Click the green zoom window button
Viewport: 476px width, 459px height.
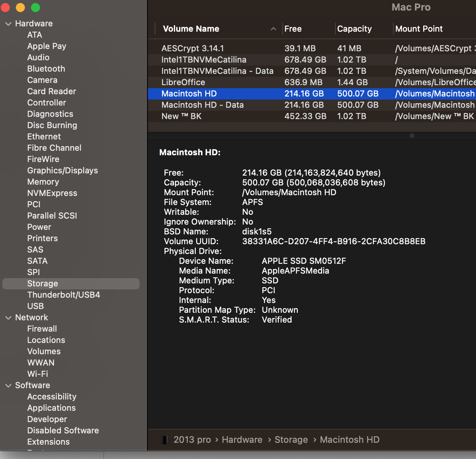[x=35, y=8]
